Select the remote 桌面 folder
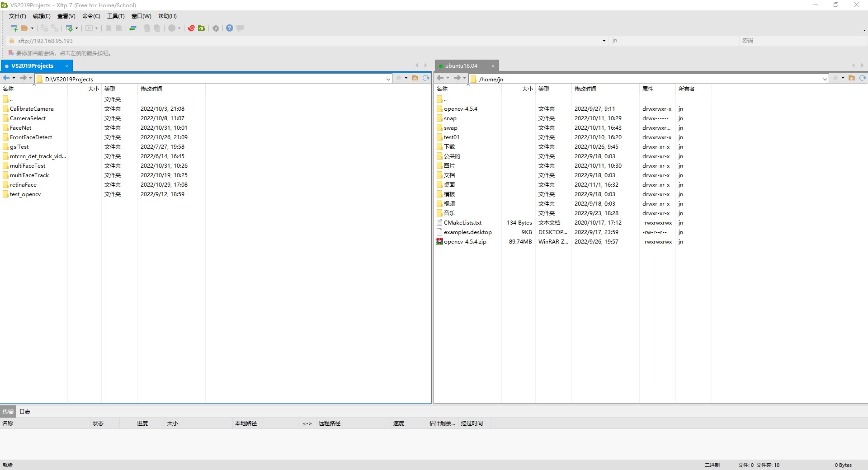 tap(449, 185)
